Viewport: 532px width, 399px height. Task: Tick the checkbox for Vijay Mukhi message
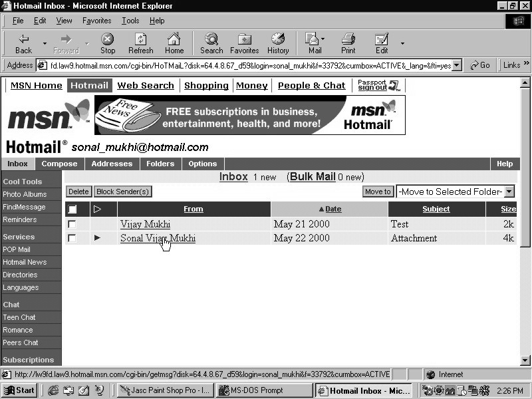[x=72, y=225]
